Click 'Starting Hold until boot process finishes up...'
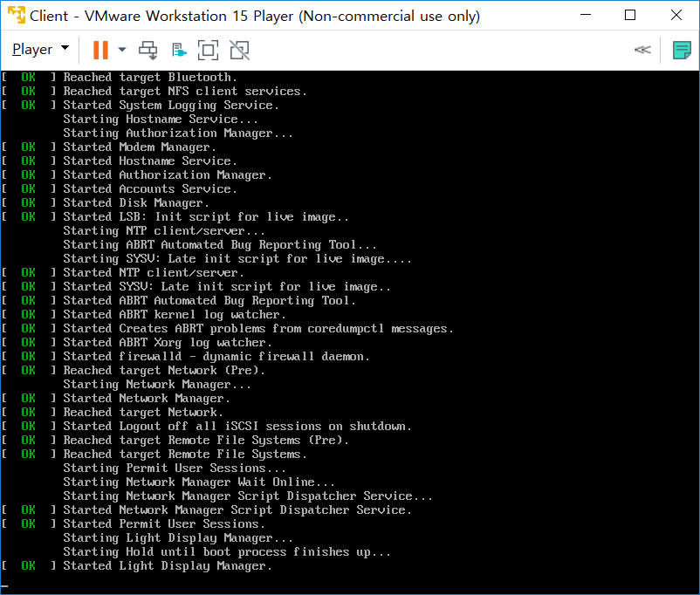Viewport: 700px width, 595px height. click(x=227, y=551)
